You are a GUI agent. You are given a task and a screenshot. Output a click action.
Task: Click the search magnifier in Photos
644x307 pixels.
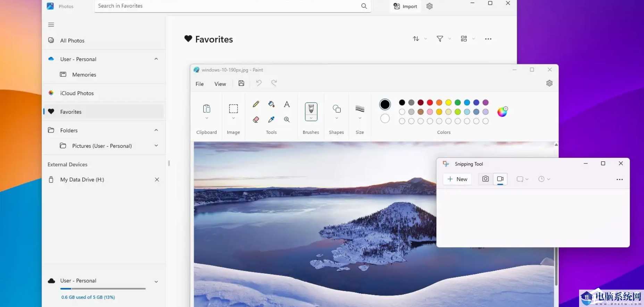coord(364,6)
